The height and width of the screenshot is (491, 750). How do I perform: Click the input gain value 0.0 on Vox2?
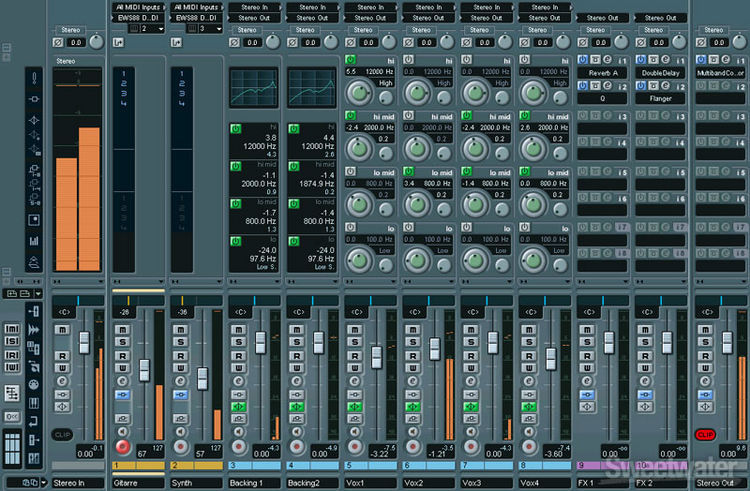[x=426, y=43]
